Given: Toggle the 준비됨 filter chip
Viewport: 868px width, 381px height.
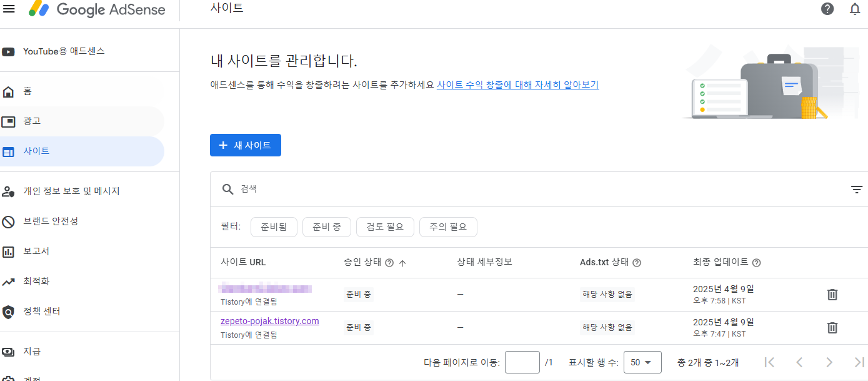Looking at the screenshot, I should tap(274, 227).
